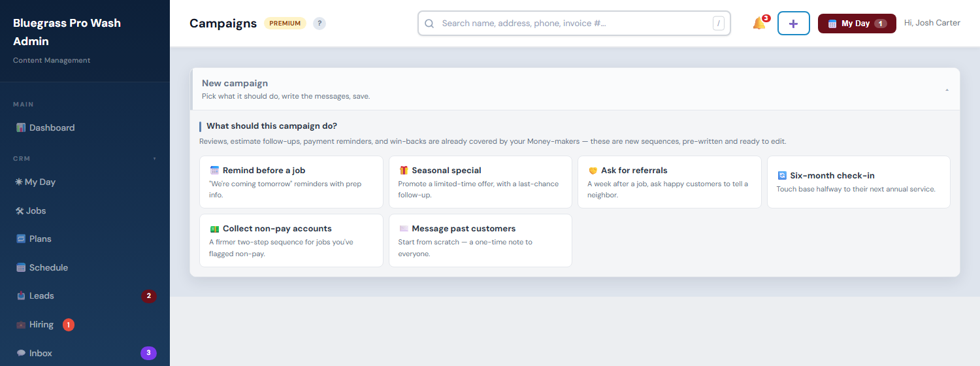Open Inbox in the sidebar
This screenshot has width=980, height=366.
click(85, 353)
